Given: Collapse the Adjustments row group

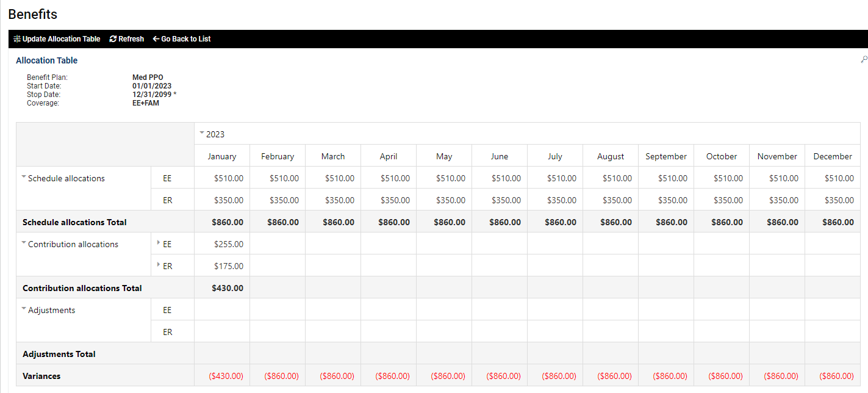Looking at the screenshot, I should click(24, 309).
